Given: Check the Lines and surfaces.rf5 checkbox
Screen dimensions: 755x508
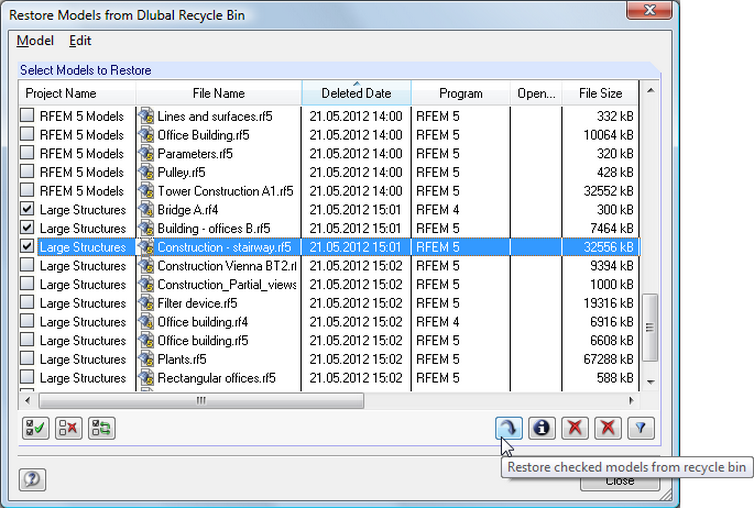Looking at the screenshot, I should click(x=27, y=115).
